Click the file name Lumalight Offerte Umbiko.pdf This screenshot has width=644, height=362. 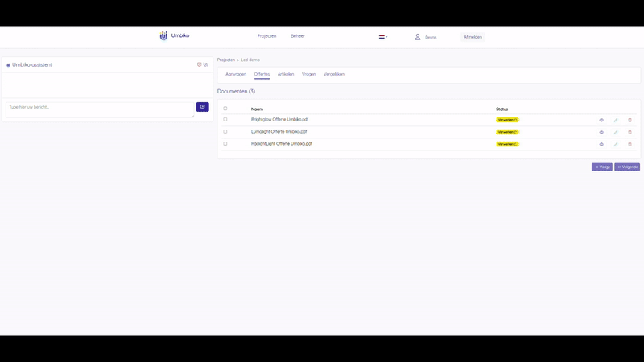click(279, 132)
